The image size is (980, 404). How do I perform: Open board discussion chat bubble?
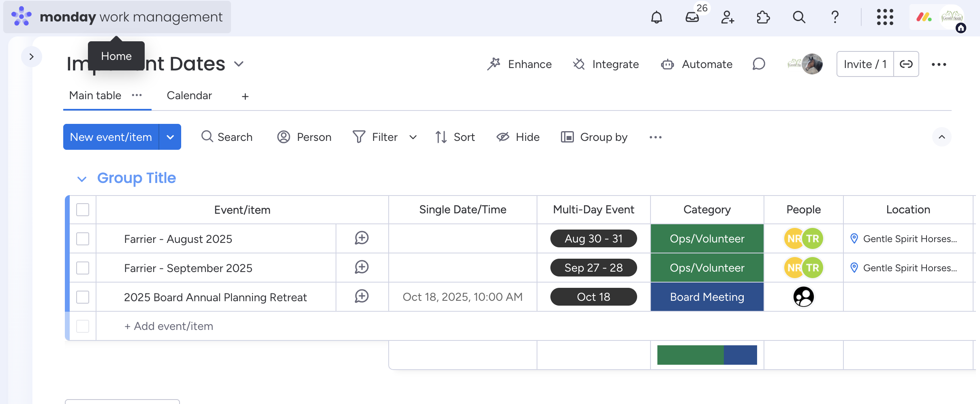point(759,64)
